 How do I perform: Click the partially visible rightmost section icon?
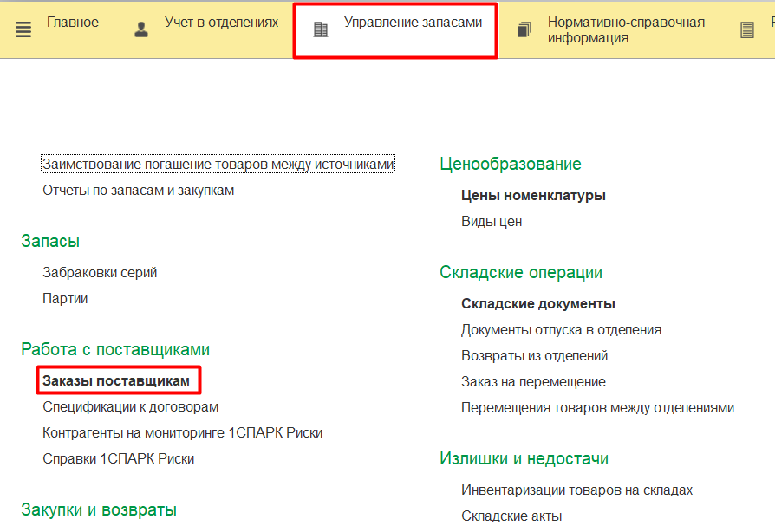pos(747,30)
